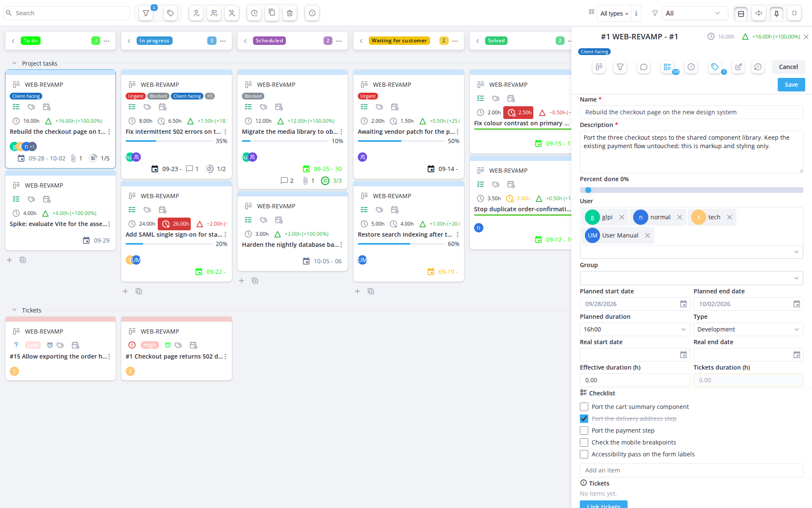This screenshot has width=812, height=508.
Task: Click the Search field
Action: click(x=67, y=13)
